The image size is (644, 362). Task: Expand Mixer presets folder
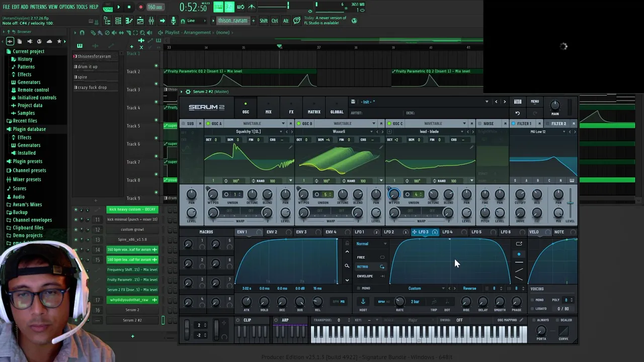tap(27, 179)
